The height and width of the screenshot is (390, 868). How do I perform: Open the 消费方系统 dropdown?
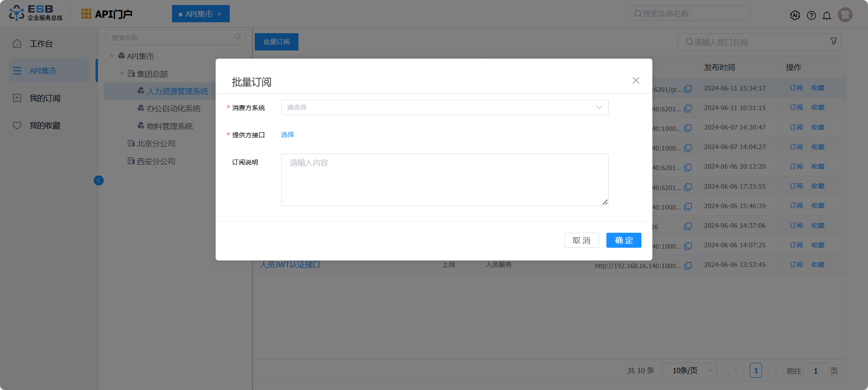[444, 107]
